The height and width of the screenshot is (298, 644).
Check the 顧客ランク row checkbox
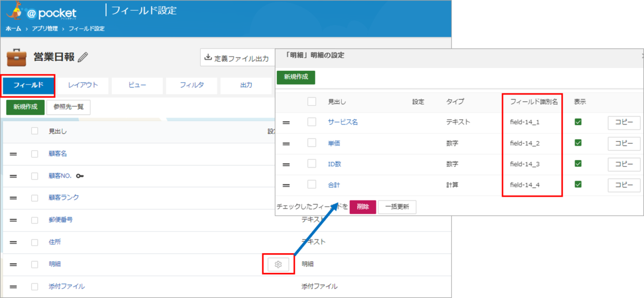(35, 198)
